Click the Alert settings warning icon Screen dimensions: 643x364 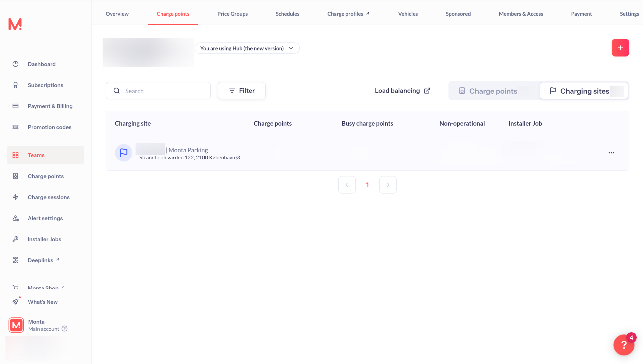click(x=16, y=218)
